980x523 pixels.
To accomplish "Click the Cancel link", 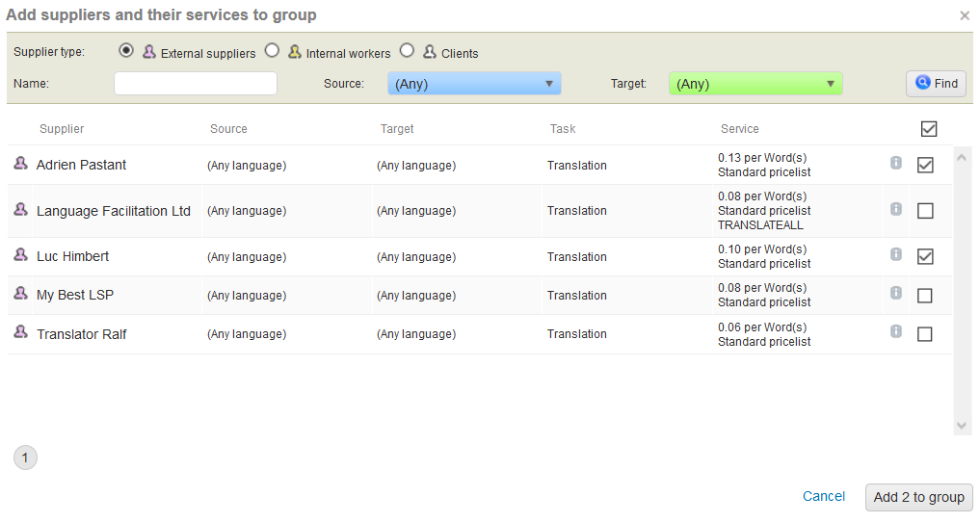I will pos(824,496).
